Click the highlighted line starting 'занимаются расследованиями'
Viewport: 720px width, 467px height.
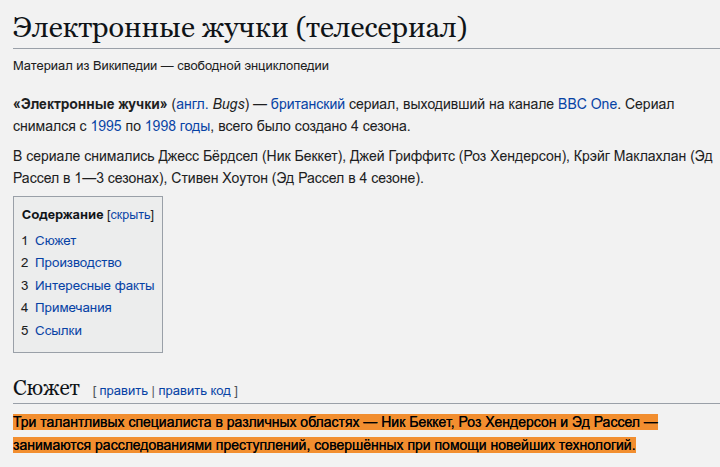click(324, 445)
